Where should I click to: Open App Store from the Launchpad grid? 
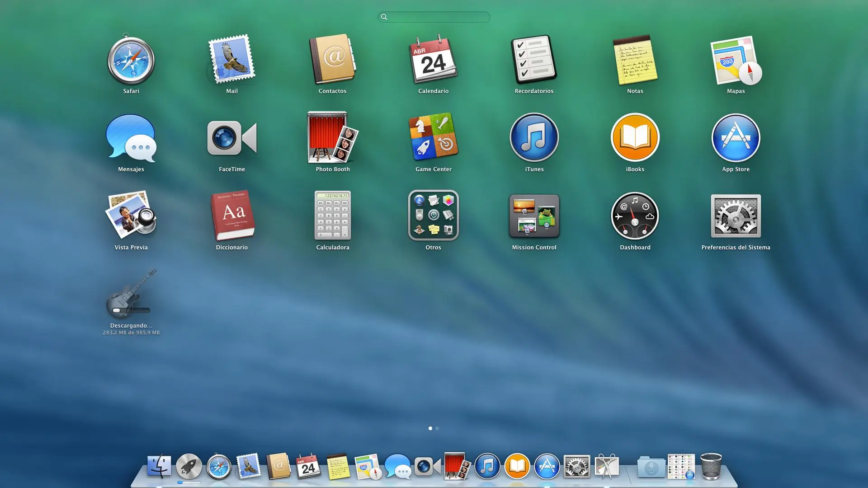click(736, 137)
